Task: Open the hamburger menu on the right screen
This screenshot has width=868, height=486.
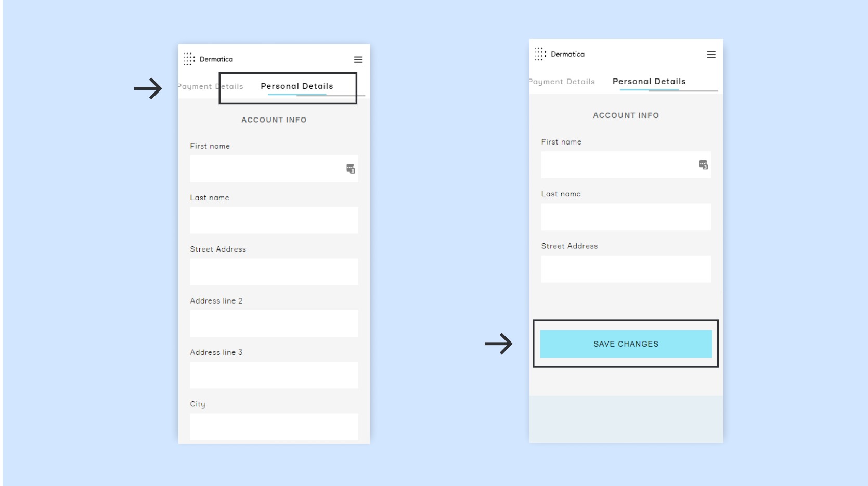Action: [x=711, y=54]
